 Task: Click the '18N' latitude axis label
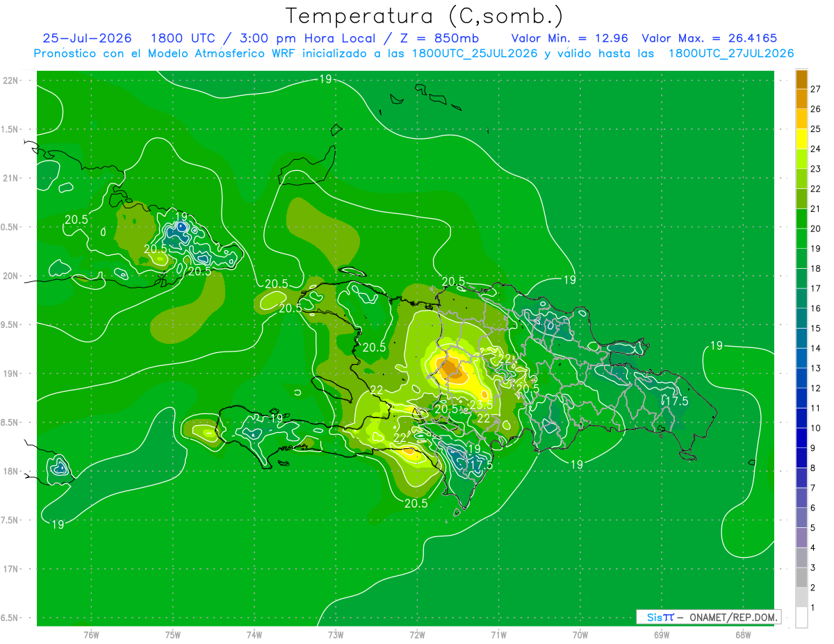pyautogui.click(x=12, y=472)
